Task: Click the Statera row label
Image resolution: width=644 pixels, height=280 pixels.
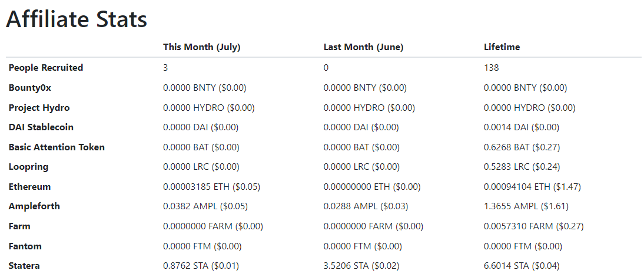Action: pyautogui.click(x=24, y=266)
